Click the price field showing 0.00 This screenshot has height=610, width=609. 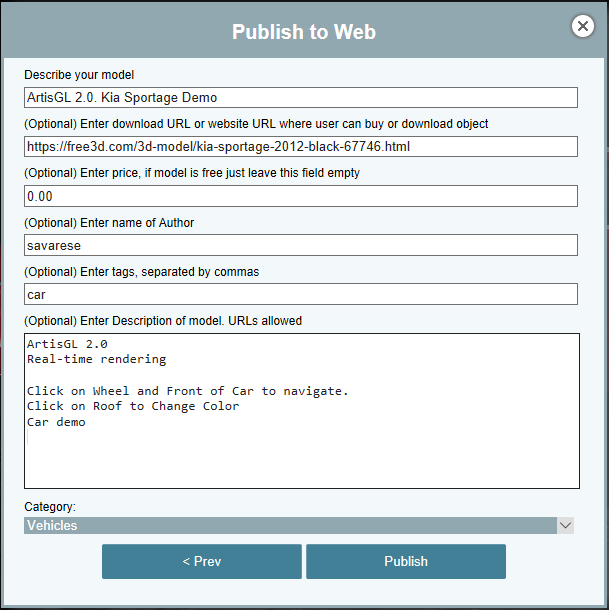301,196
